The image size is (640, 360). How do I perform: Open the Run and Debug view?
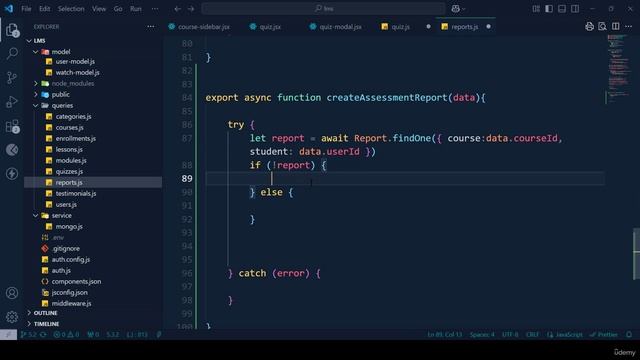[12, 102]
